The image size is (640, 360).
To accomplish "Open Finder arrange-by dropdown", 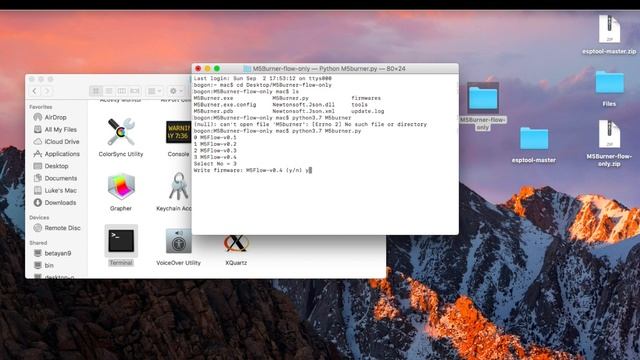I will click(x=154, y=91).
